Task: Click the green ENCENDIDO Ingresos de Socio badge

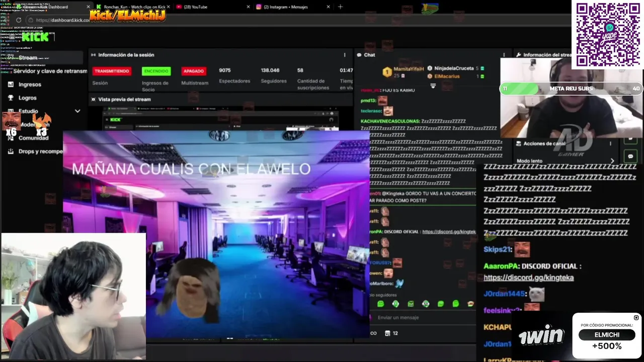Action: 156,71
